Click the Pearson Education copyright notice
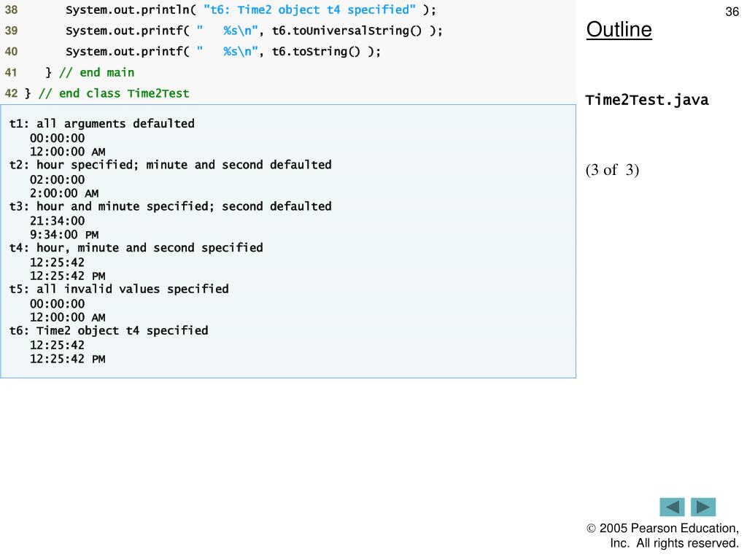Image resolution: width=747 pixels, height=560 pixels. click(662, 536)
